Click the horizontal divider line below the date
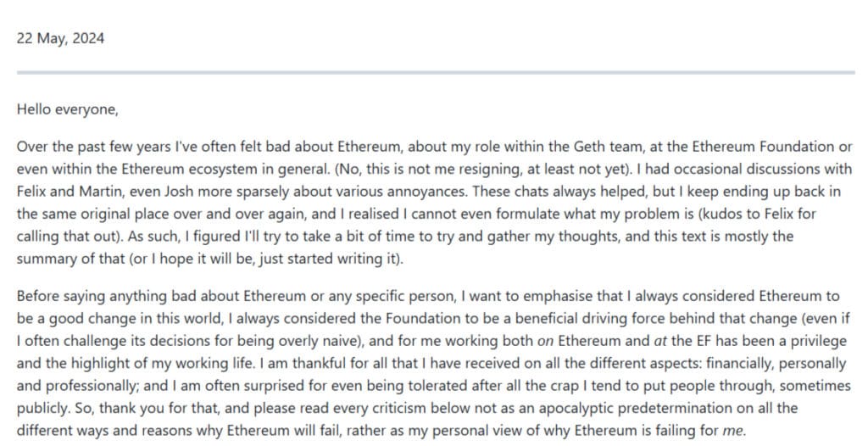 coord(434,73)
